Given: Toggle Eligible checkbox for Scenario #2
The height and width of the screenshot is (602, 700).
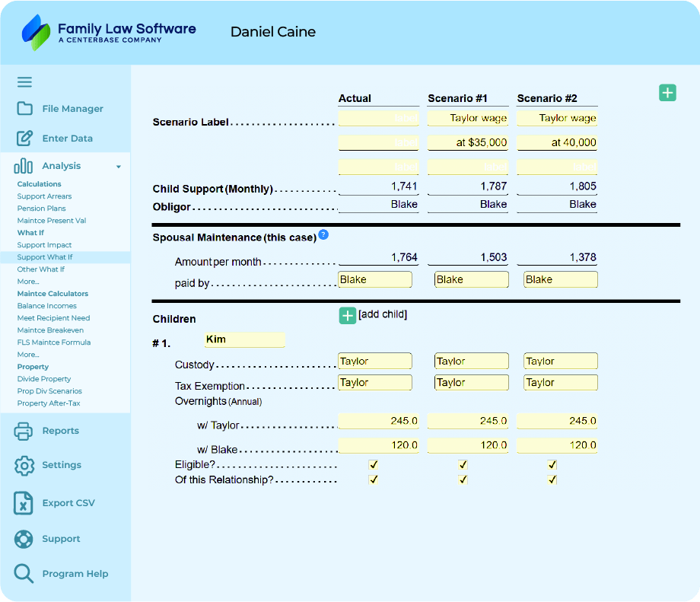Looking at the screenshot, I should (x=552, y=464).
